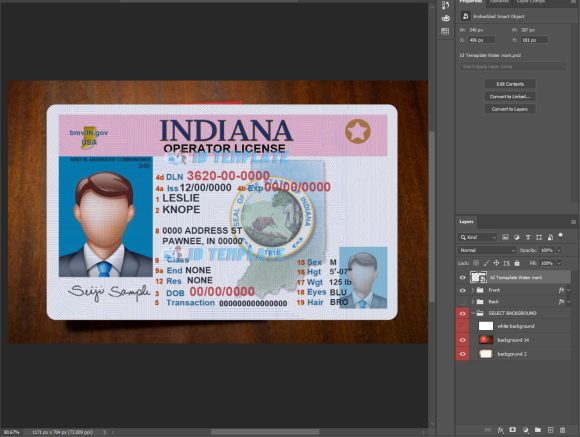Image resolution: width=580 pixels, height=437 pixels.
Task: Lock layer position move icon
Action: click(496, 263)
